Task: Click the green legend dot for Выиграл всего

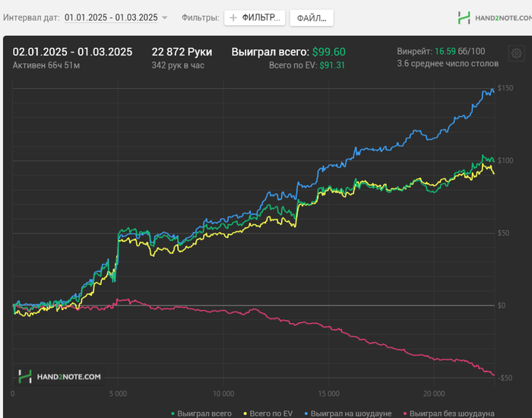Action: (x=173, y=414)
